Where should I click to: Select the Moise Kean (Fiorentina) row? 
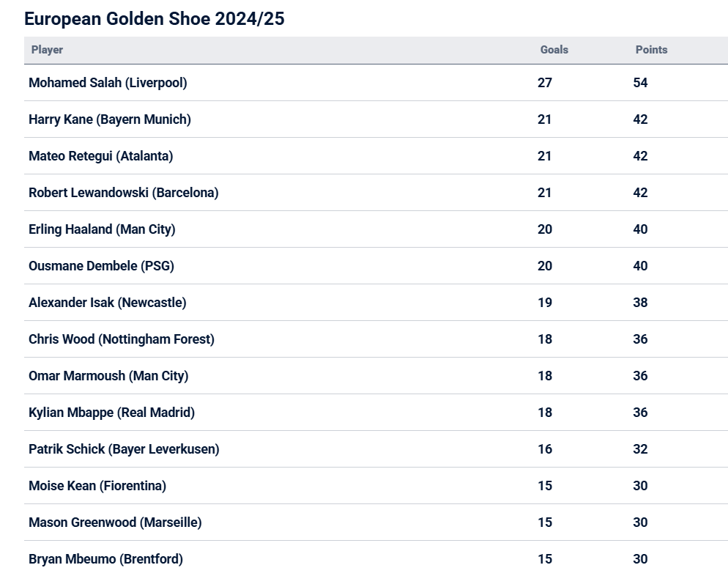pyautogui.click(x=97, y=486)
